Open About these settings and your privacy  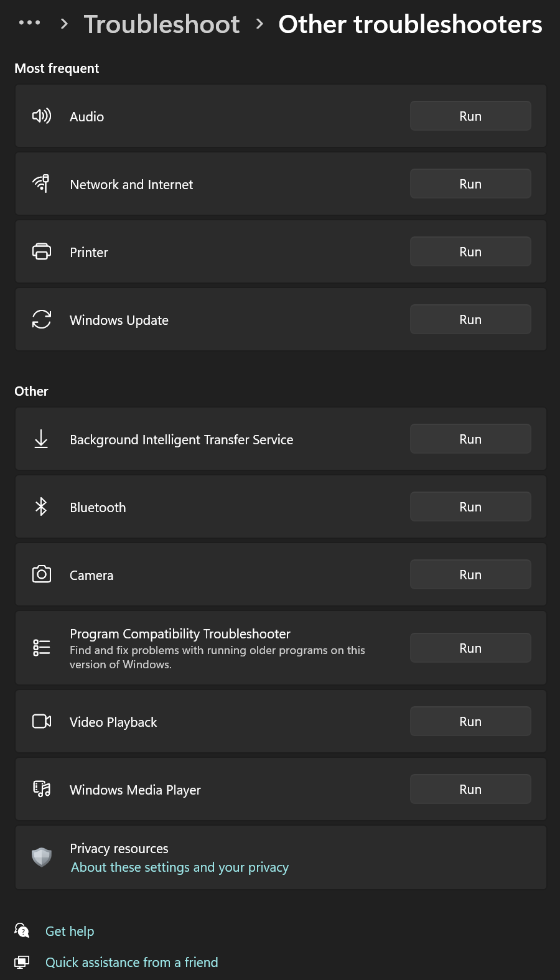180,867
